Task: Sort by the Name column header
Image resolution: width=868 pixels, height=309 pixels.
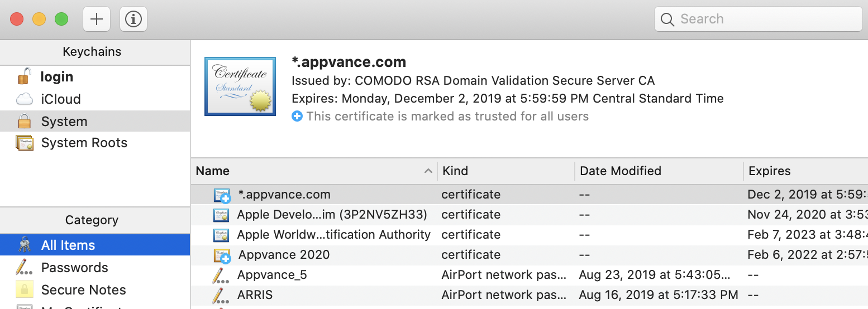Action: [x=314, y=171]
